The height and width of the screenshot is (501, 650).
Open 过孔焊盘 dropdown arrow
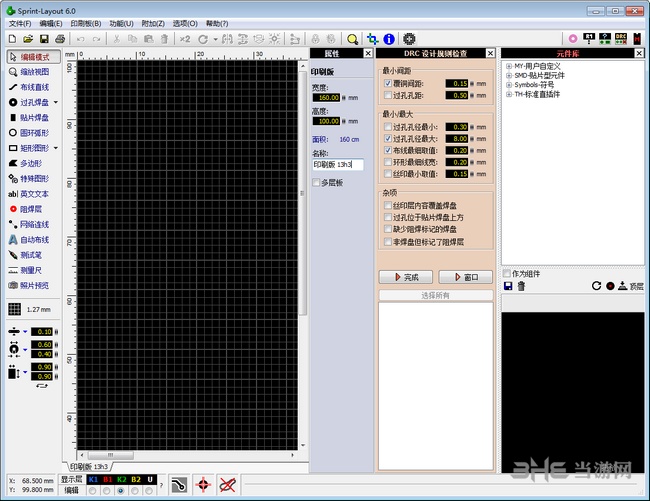coord(56,102)
